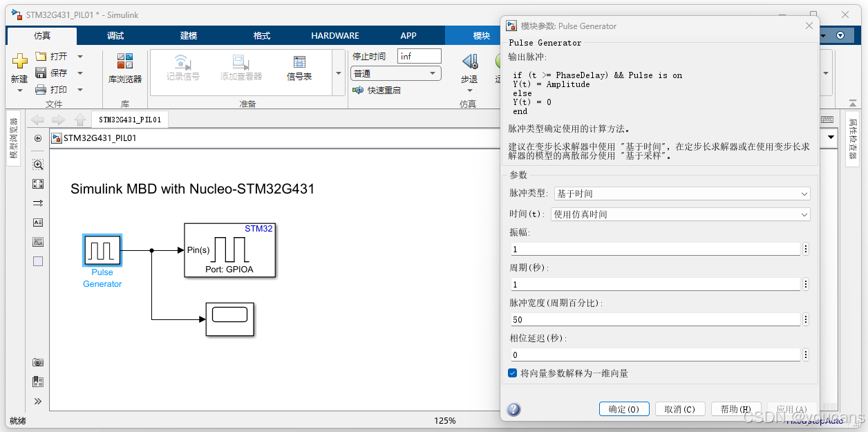Click the help question mark icon in dialog
Screen dimensions: 868x432
point(513,409)
